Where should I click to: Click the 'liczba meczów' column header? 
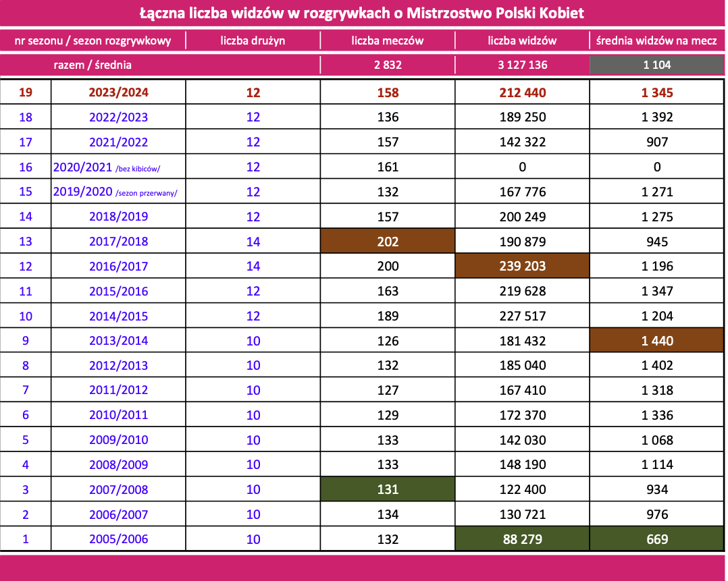pyautogui.click(x=388, y=40)
